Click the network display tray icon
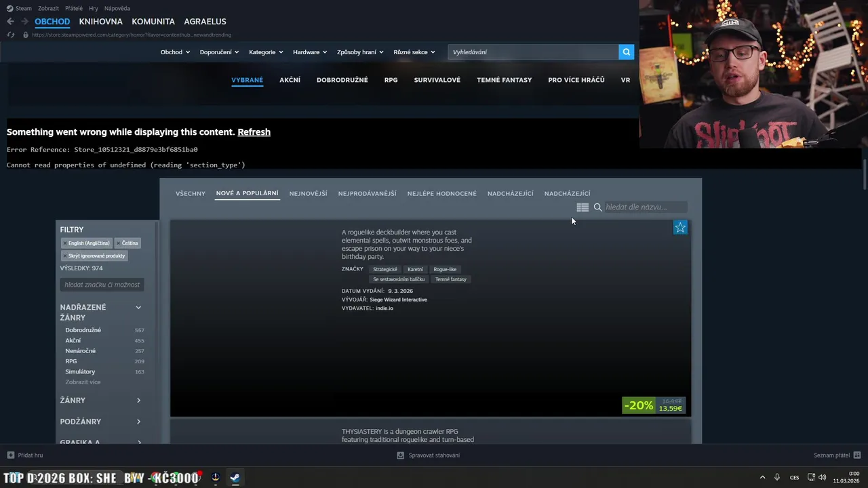 click(811, 477)
